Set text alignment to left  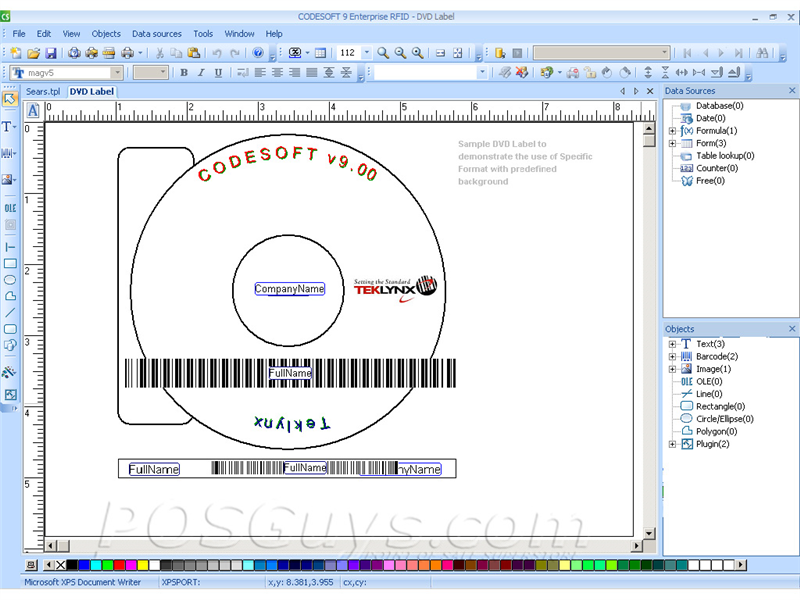pyautogui.click(x=260, y=73)
